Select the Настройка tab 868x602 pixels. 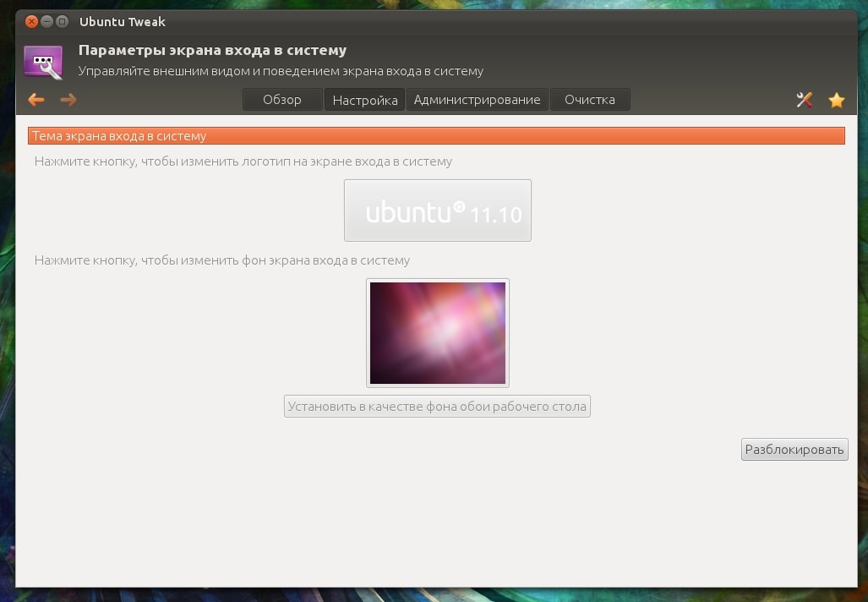(x=364, y=100)
